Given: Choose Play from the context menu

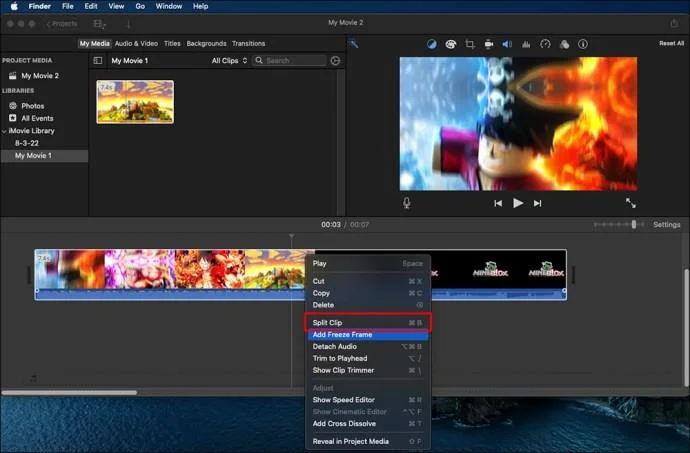Looking at the screenshot, I should [x=368, y=264].
